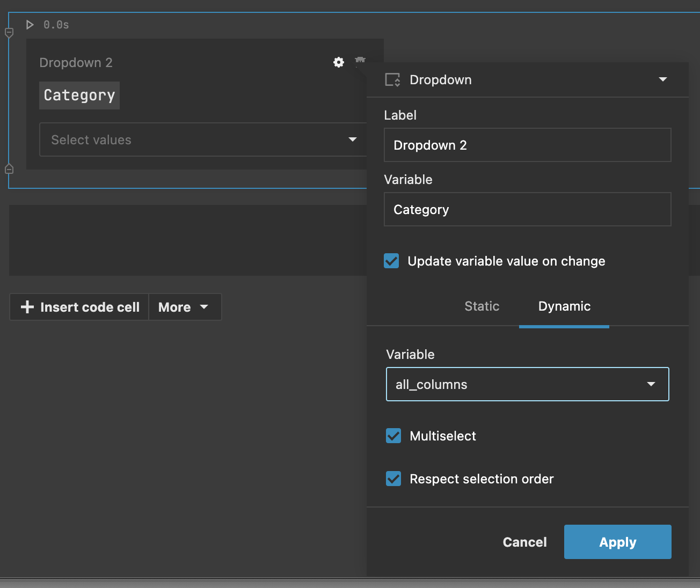
Task: Cancel the dropdown configuration changes
Action: point(524,542)
